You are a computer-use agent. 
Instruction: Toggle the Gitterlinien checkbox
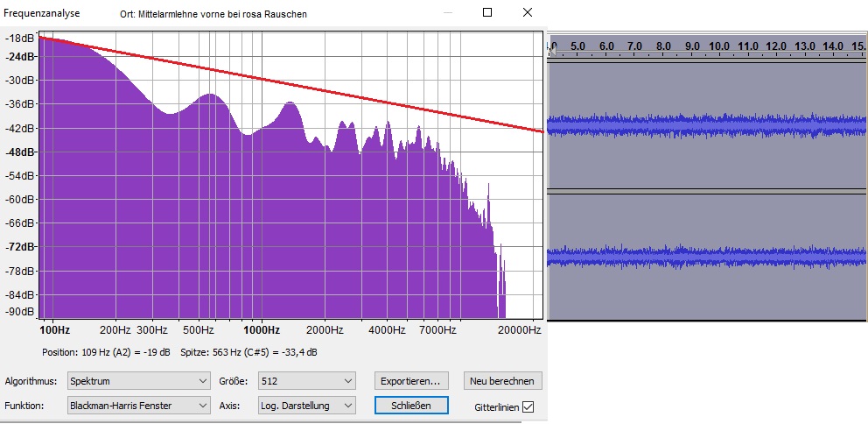(528, 406)
